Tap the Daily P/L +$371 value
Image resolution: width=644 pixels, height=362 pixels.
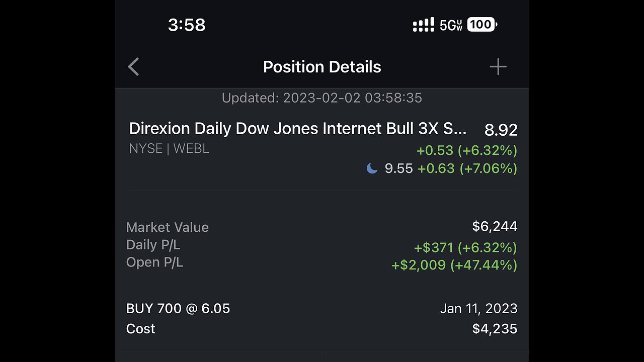tap(465, 247)
